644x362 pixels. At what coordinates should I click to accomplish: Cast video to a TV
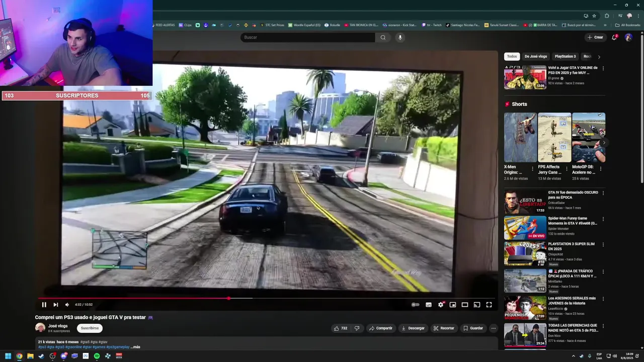click(477, 305)
